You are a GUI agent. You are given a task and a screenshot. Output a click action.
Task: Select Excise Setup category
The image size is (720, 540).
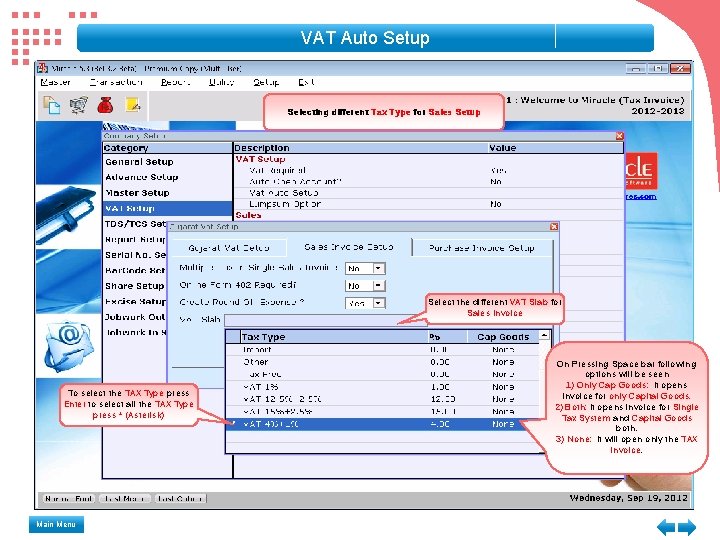pos(135,301)
